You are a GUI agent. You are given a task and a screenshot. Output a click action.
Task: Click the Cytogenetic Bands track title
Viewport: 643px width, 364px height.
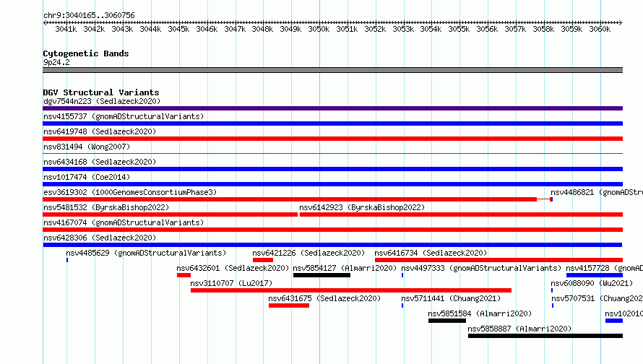(x=86, y=53)
